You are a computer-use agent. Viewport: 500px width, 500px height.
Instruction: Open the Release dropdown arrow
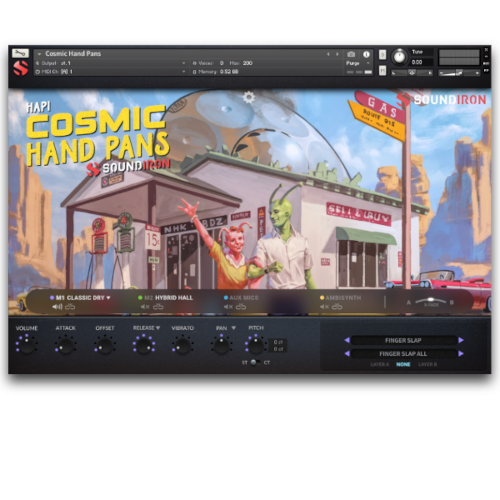pyautogui.click(x=158, y=328)
